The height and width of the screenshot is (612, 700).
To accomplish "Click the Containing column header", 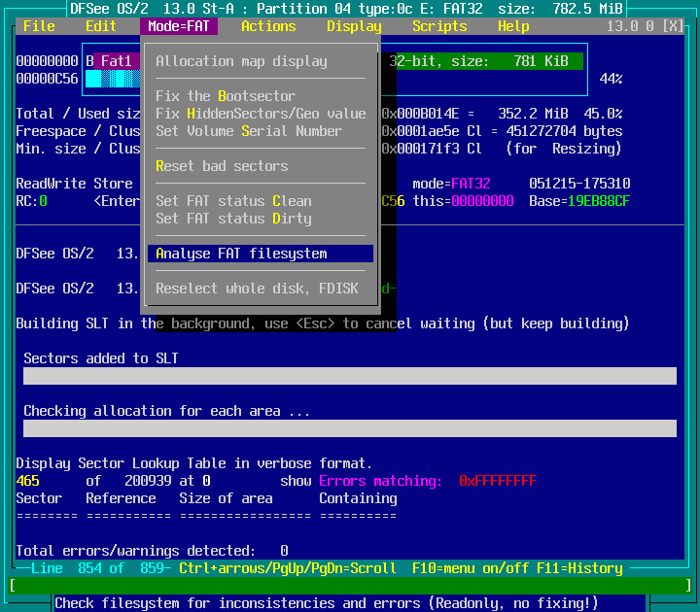I will (x=358, y=498).
